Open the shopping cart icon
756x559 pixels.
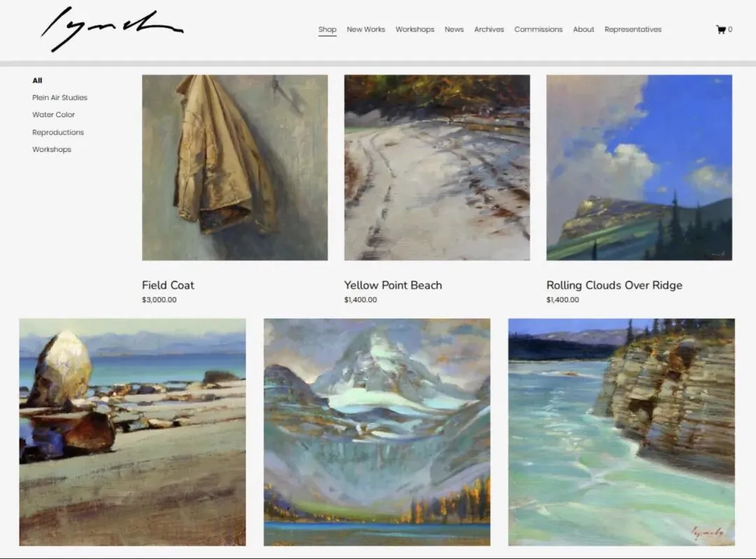(x=721, y=29)
